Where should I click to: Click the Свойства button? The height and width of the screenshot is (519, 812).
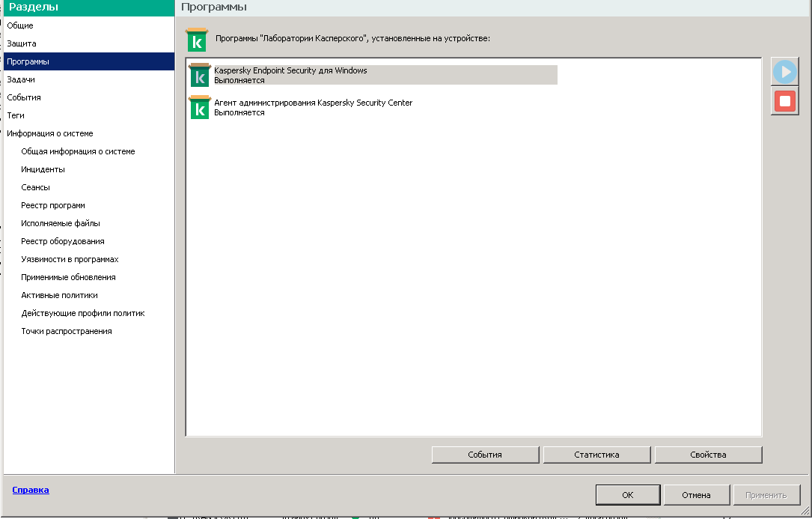709,455
